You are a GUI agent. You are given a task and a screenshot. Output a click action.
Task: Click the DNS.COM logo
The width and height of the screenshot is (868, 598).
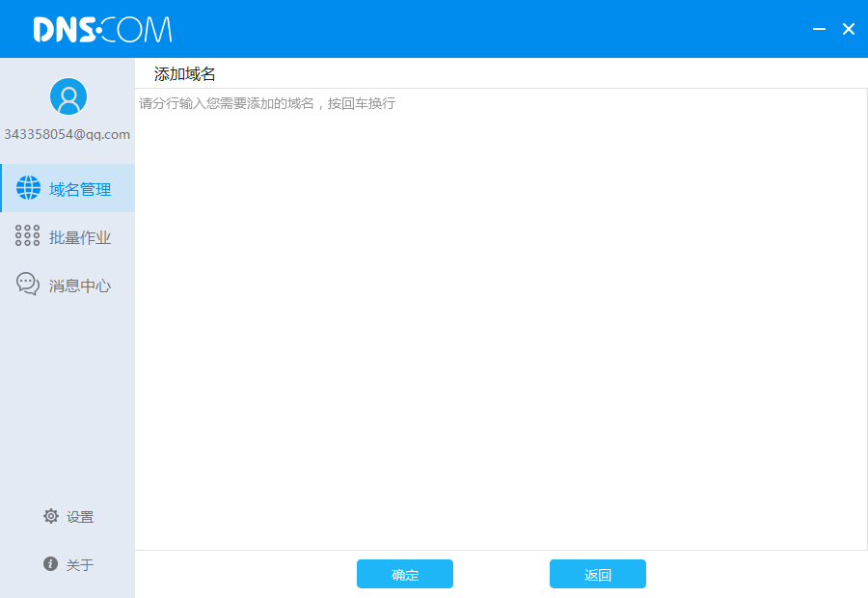coord(102,29)
